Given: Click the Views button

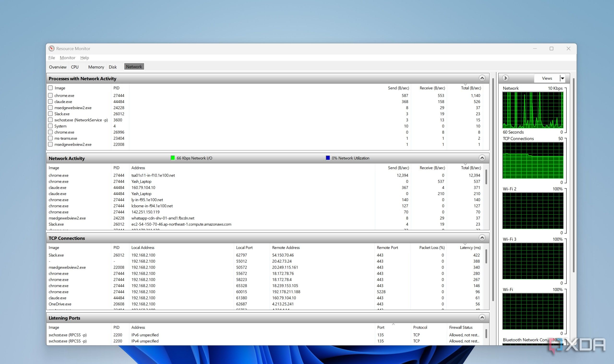Looking at the screenshot, I should tap(547, 78).
